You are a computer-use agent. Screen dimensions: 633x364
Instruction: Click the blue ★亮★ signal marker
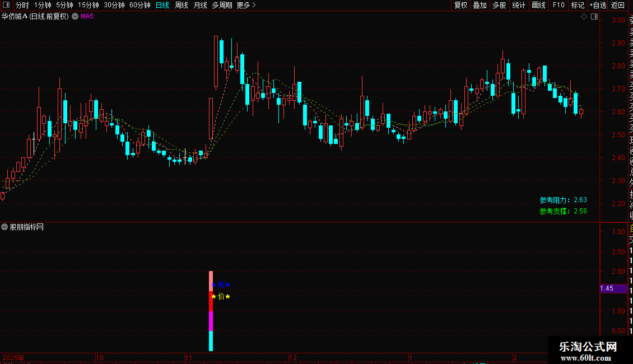click(x=221, y=285)
